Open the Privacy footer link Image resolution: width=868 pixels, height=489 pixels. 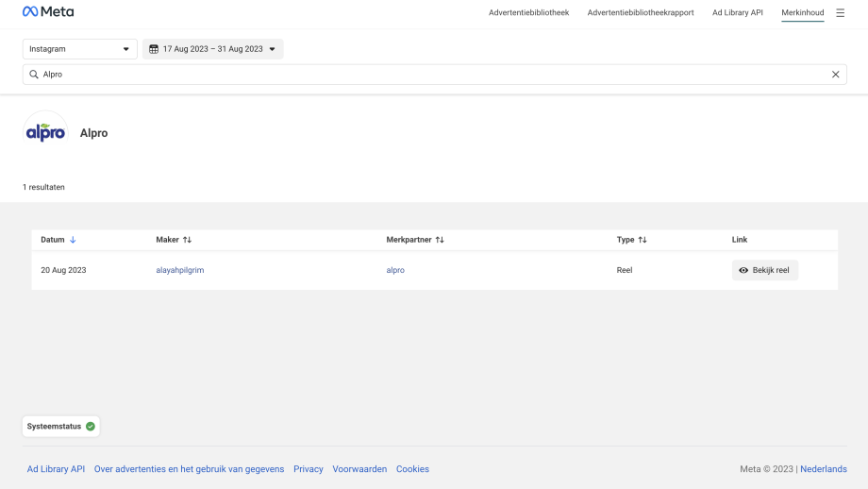tap(309, 469)
